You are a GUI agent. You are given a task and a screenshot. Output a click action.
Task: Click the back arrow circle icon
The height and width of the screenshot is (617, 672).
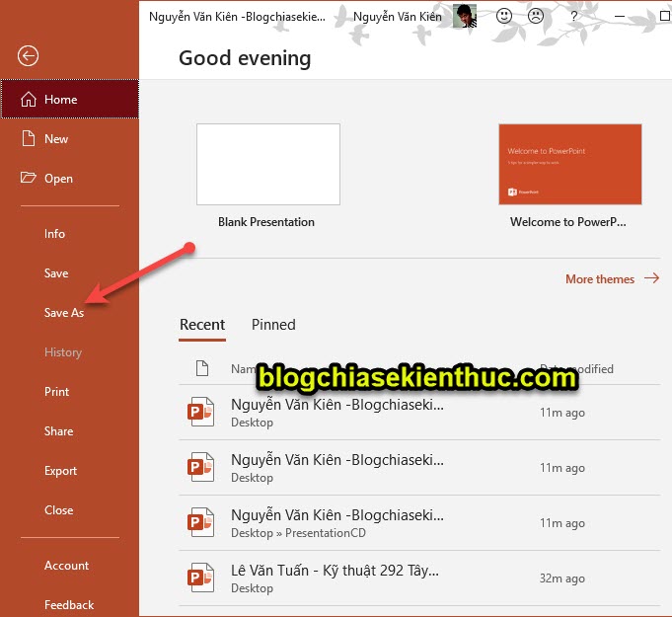pos(28,55)
